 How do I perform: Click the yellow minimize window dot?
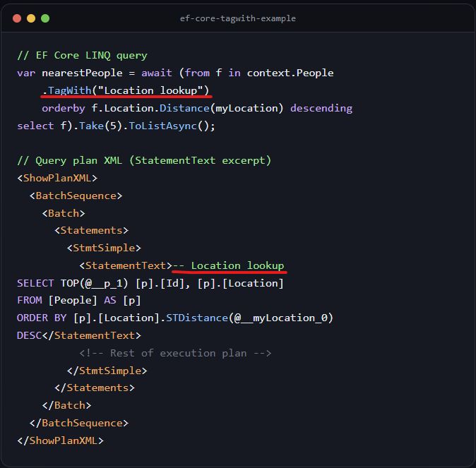[x=31, y=18]
